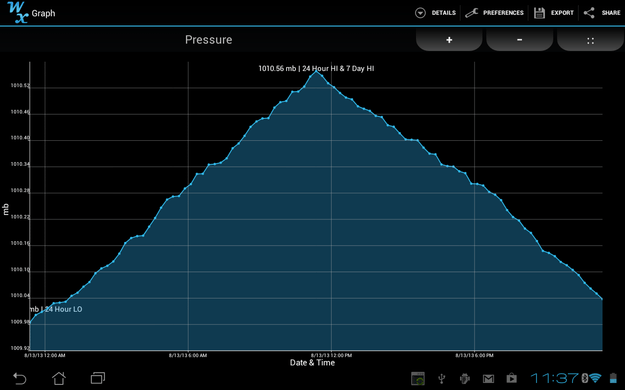The height and width of the screenshot is (390, 625).
Task: Tap the screenshot notification icon in status bar
Action: click(x=418, y=378)
